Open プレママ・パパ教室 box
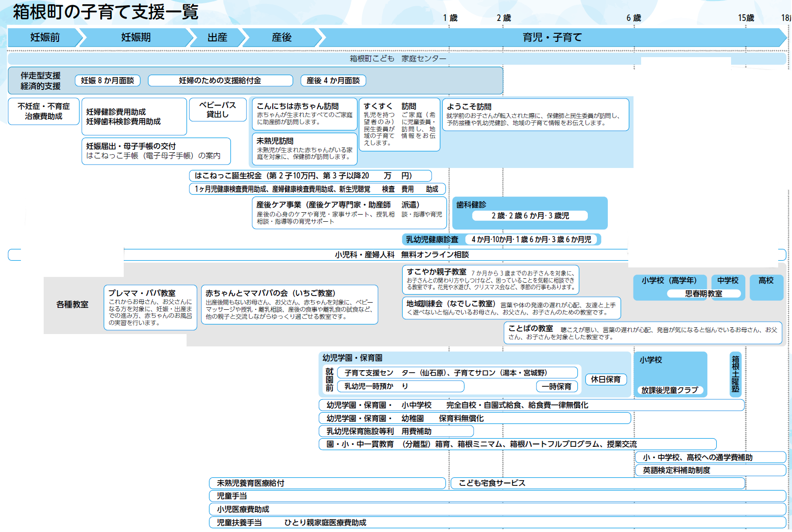 pos(150,307)
